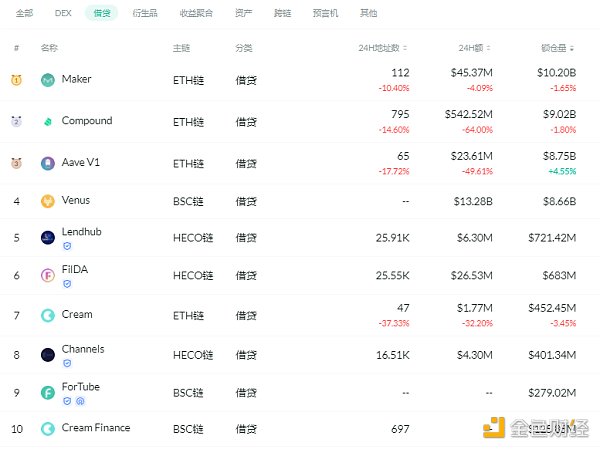Click the Aave V1 ghost logo
Image resolution: width=600 pixels, height=449 pixels.
47,163
